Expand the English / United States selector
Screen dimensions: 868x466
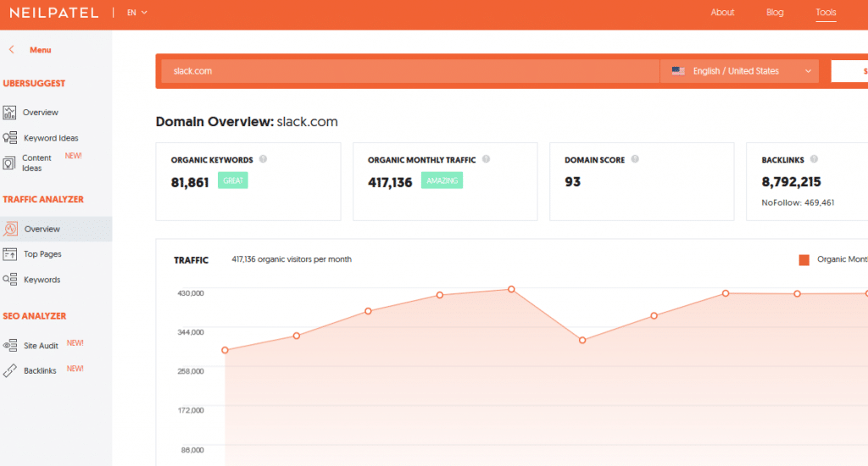point(739,71)
